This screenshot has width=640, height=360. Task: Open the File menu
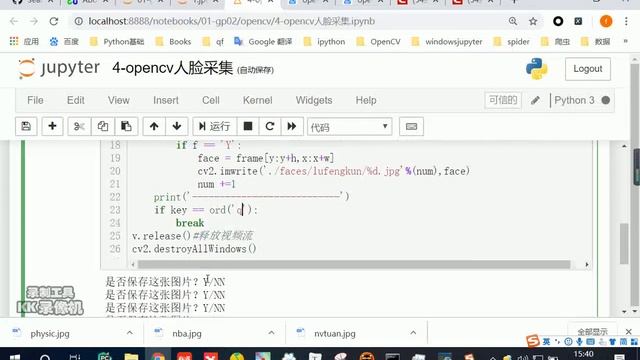click(x=35, y=100)
